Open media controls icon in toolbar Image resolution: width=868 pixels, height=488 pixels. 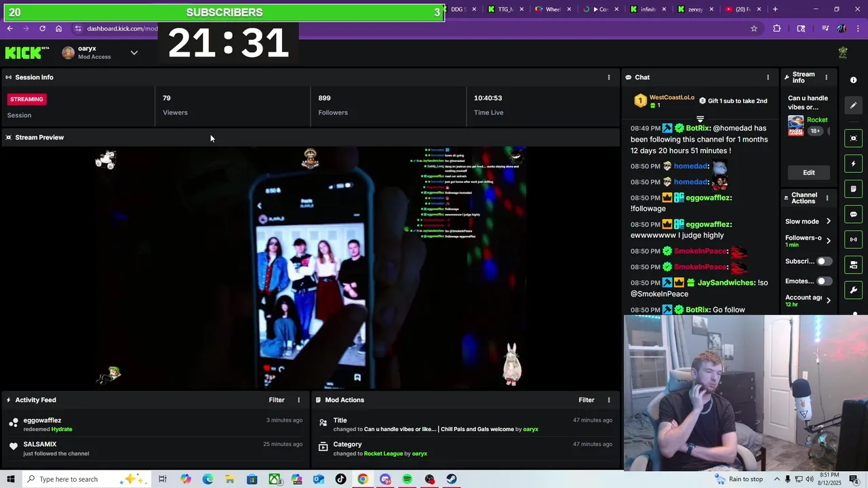click(825, 28)
